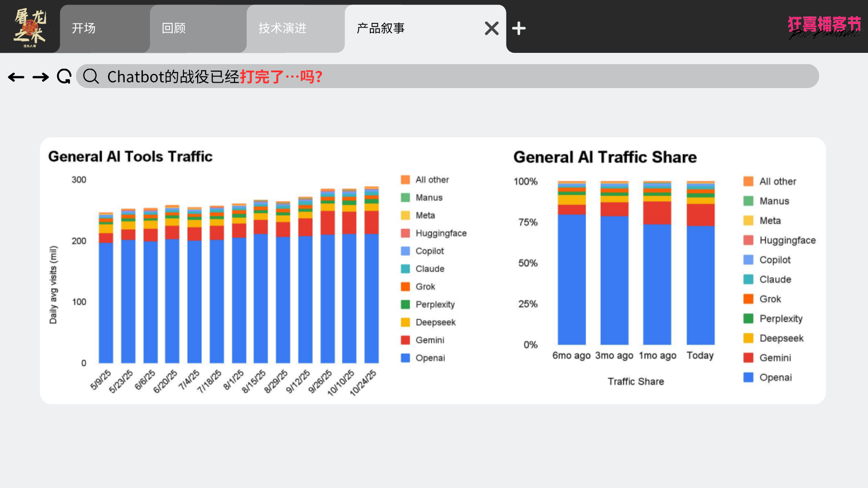Select the 产品叙事 tab
This screenshot has width=868, height=488.
[x=381, y=28]
